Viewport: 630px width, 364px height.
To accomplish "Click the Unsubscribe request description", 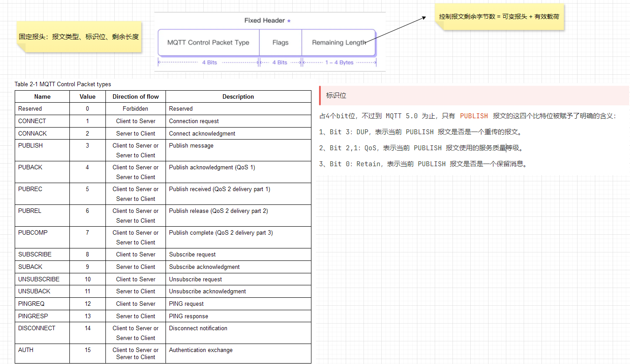I will 195,279.
